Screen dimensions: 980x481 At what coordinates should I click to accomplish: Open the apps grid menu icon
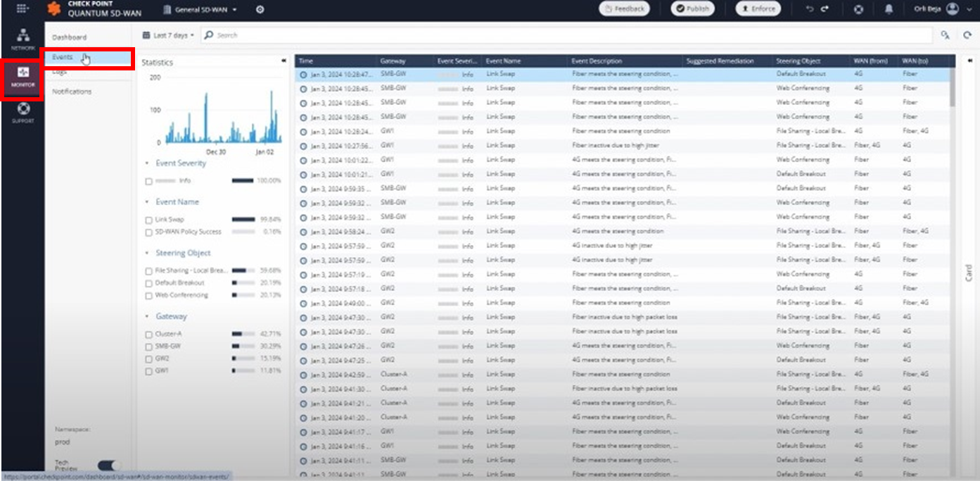[x=22, y=9]
